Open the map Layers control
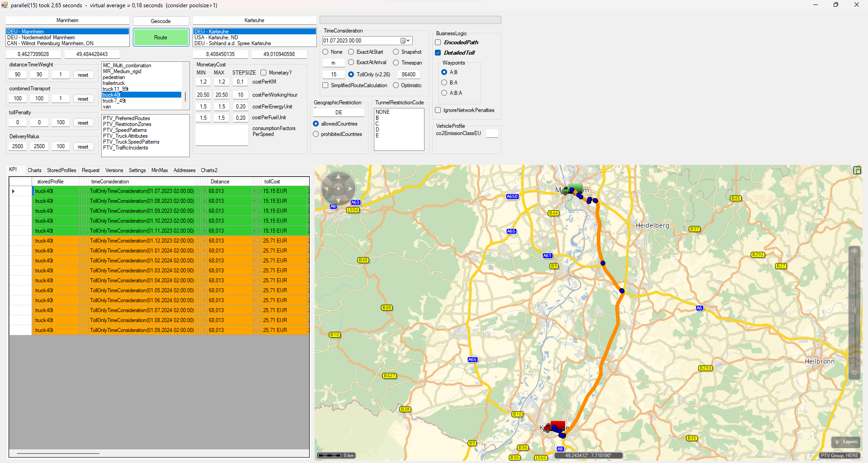Viewport: 868px width, 463px height. tap(845, 442)
